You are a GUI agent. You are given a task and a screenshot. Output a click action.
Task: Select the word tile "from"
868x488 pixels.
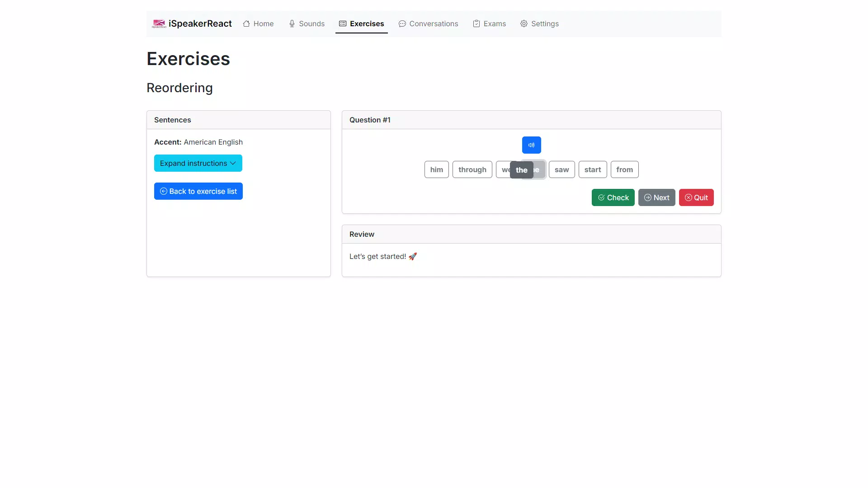point(625,169)
